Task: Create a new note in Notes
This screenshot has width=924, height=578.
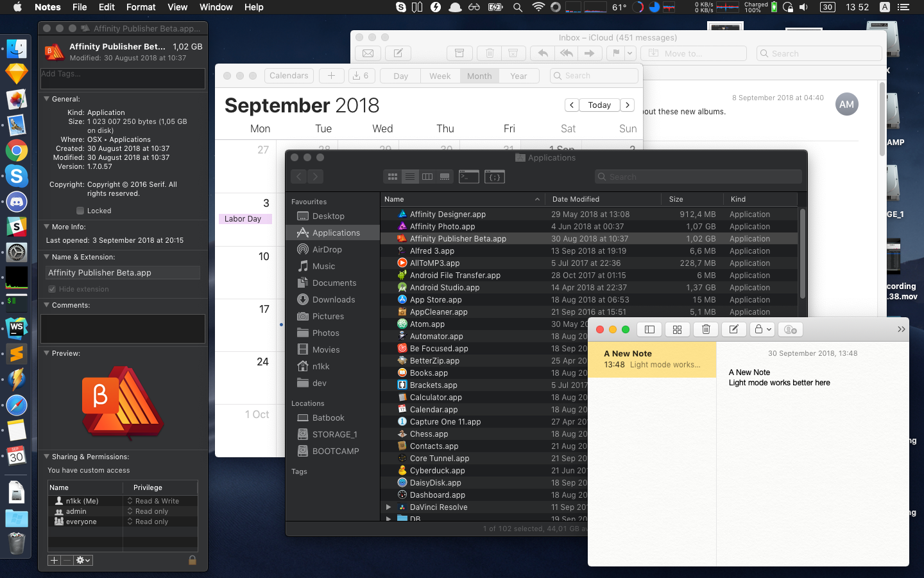Action: [x=733, y=329]
